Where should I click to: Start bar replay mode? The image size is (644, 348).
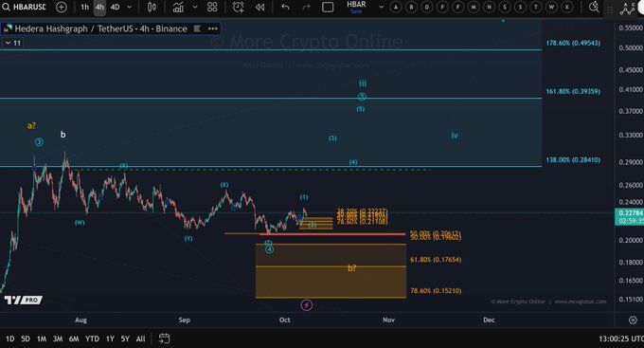pyautogui.click(x=260, y=7)
